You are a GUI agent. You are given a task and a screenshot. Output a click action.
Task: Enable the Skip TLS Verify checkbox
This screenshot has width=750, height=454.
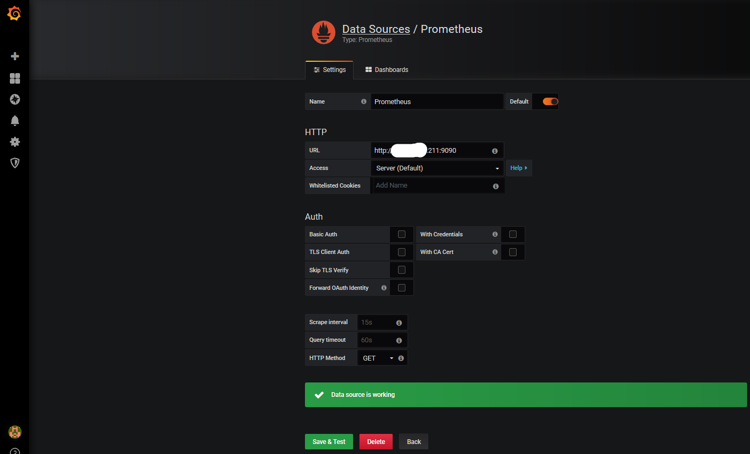402,270
